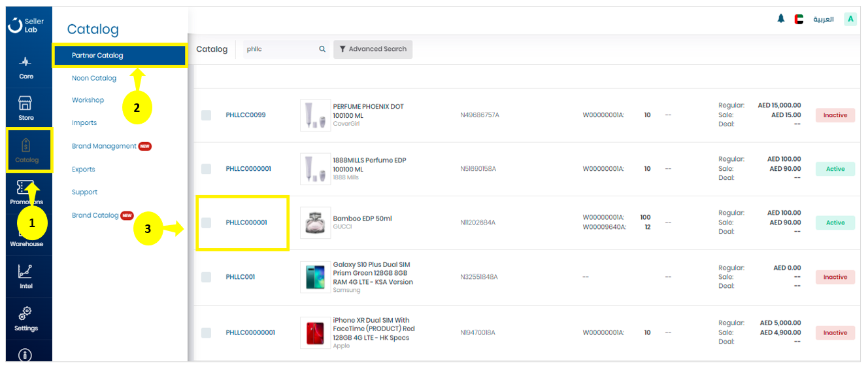Open notifications bell
The height and width of the screenshot is (375, 868).
[780, 18]
